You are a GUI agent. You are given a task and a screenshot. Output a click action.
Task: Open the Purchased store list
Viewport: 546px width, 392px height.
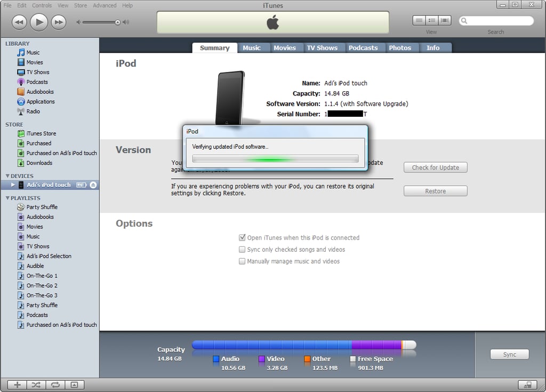coord(34,143)
